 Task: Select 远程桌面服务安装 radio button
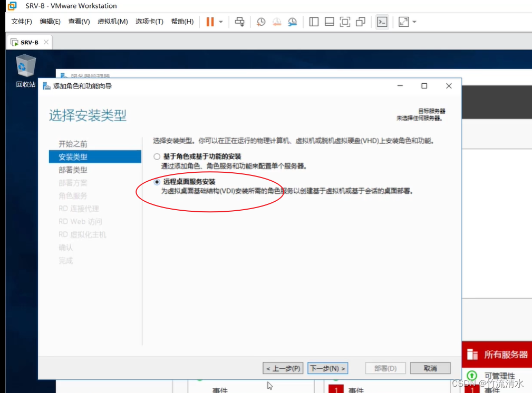157,182
